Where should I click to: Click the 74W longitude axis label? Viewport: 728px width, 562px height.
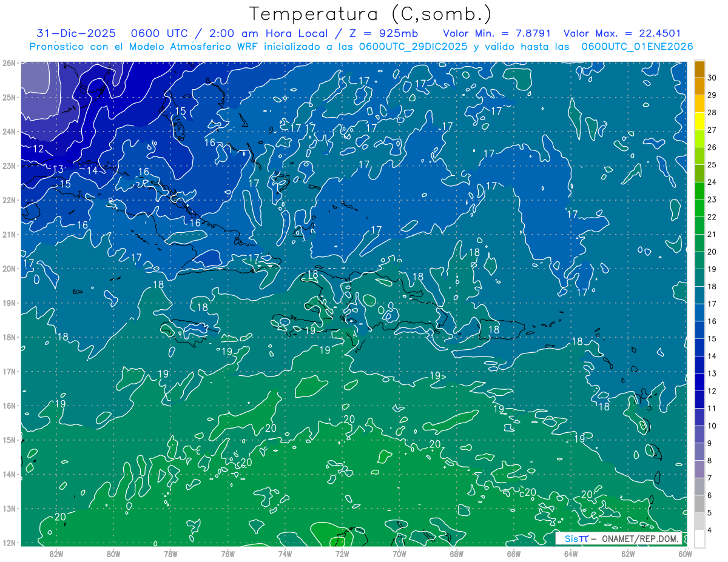(x=285, y=553)
